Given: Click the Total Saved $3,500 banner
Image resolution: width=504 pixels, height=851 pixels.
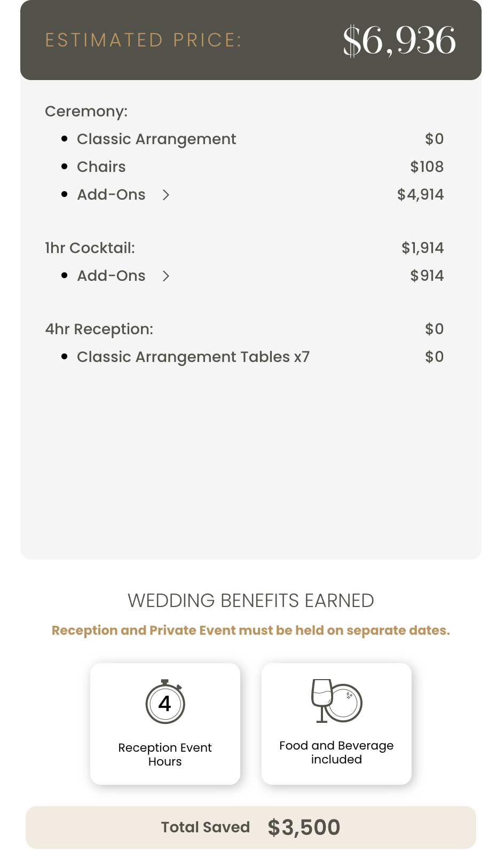Looking at the screenshot, I should tap(251, 827).
